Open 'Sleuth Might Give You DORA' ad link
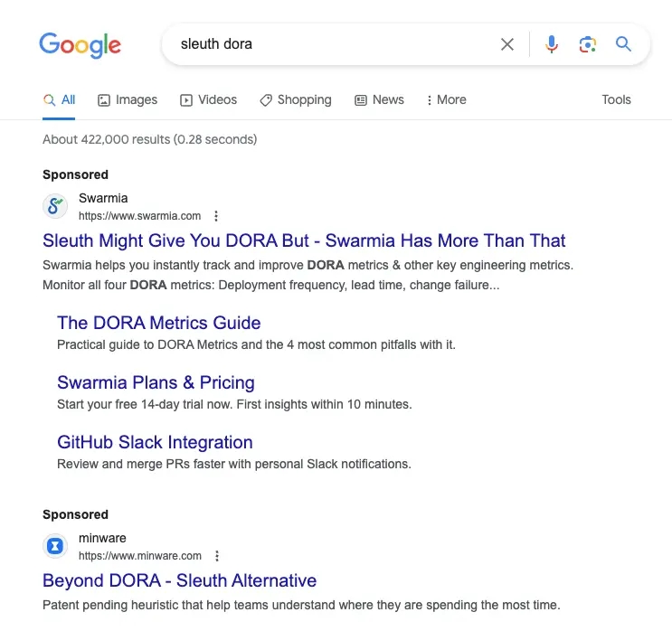672x631 pixels. pos(304,241)
